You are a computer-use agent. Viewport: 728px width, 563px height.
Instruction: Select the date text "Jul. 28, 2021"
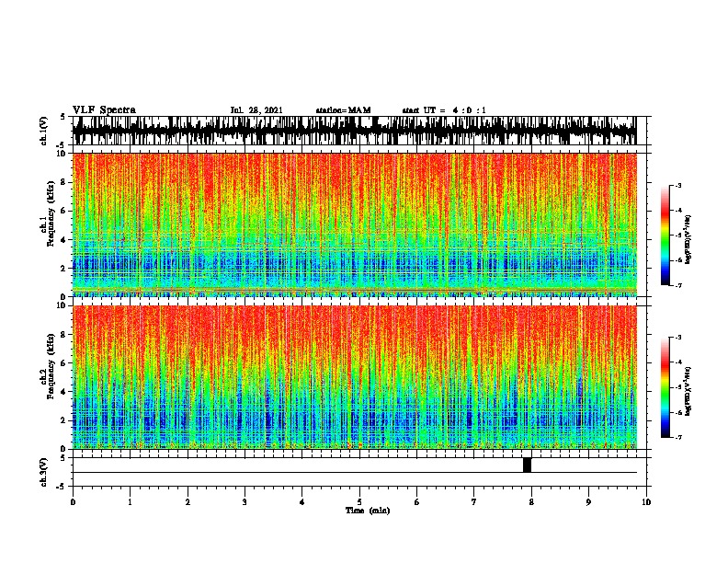[256, 110]
